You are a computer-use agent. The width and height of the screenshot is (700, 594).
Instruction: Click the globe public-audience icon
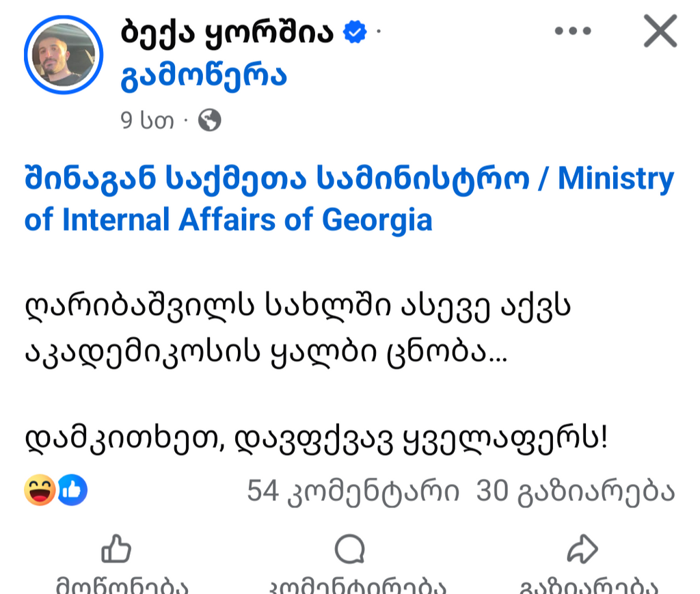(209, 121)
